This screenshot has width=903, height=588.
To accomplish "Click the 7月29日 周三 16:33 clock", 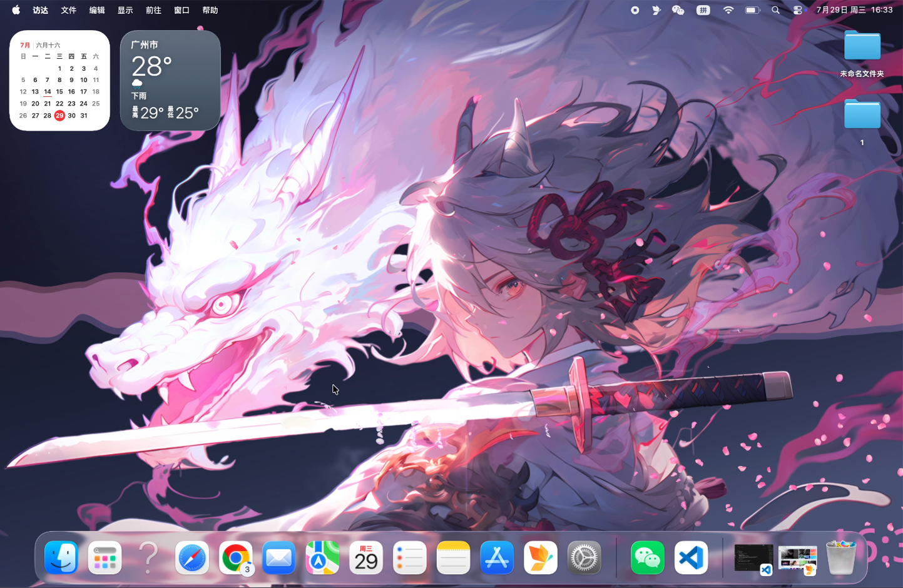I will [855, 10].
